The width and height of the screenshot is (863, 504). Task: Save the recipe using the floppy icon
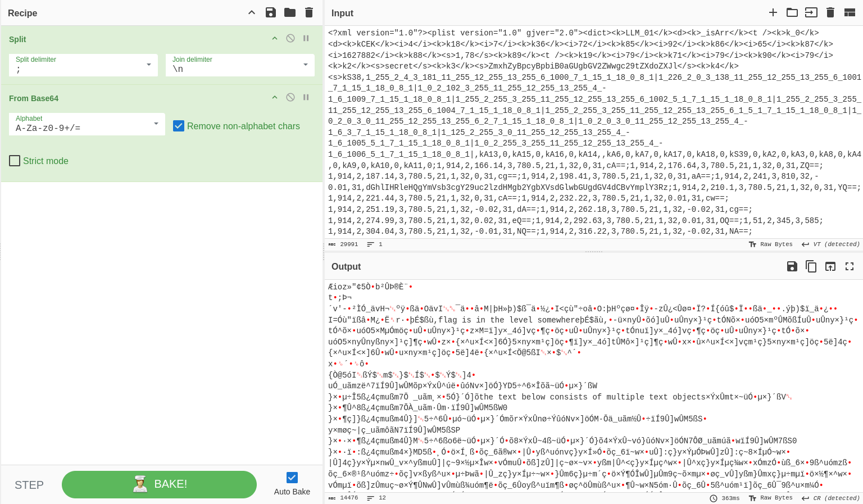(x=271, y=12)
